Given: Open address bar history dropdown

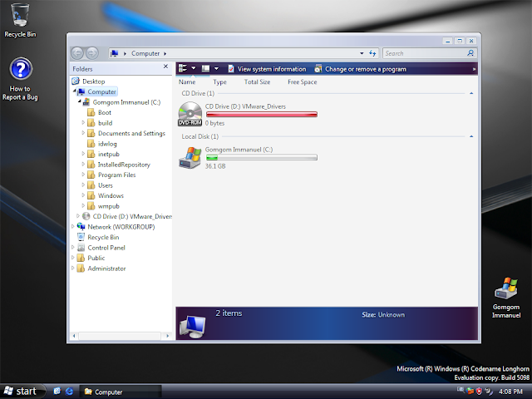Looking at the screenshot, I should click(362, 53).
